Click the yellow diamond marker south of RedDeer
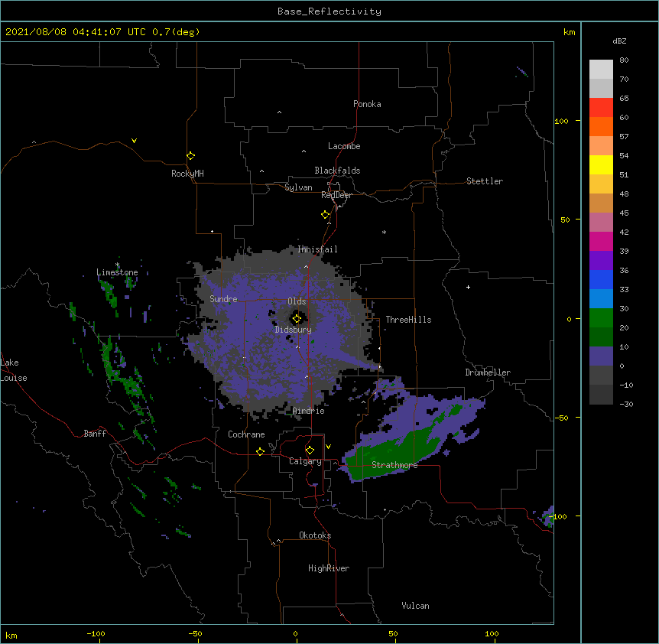 326,215
